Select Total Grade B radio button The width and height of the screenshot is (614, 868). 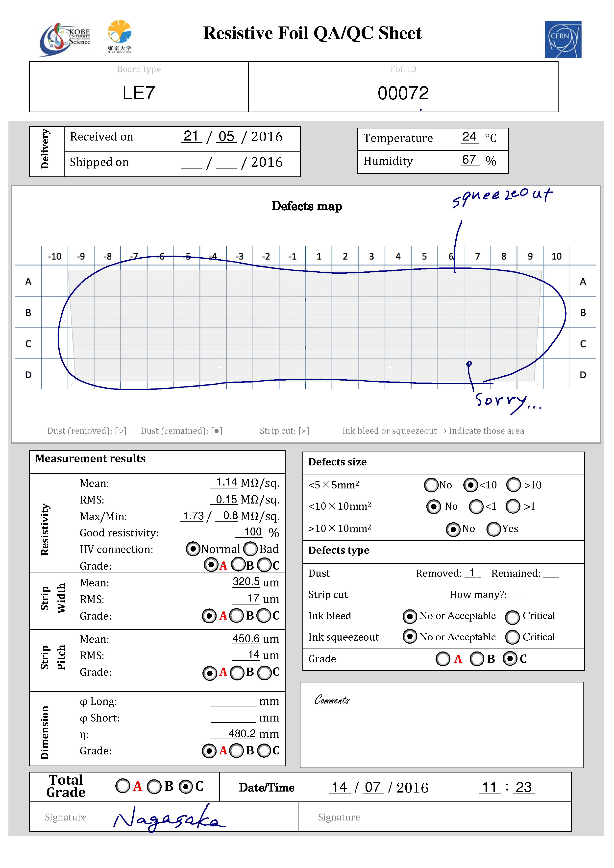[154, 787]
